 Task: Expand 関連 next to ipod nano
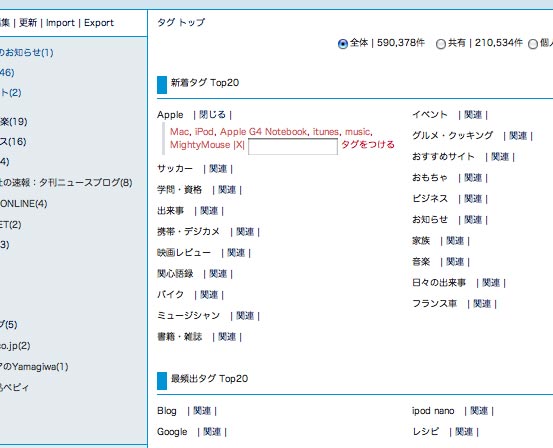tap(479, 411)
